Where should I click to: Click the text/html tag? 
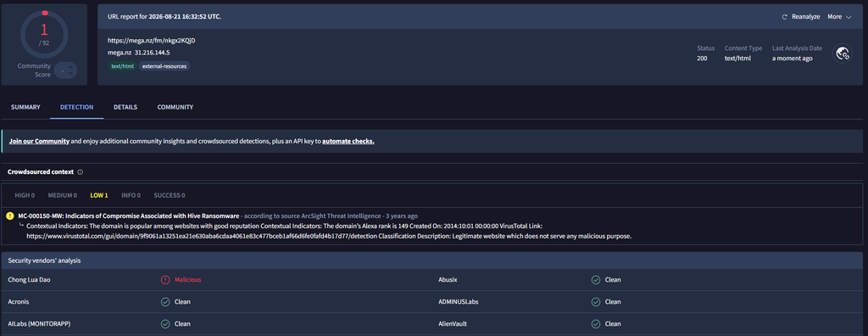coord(121,66)
